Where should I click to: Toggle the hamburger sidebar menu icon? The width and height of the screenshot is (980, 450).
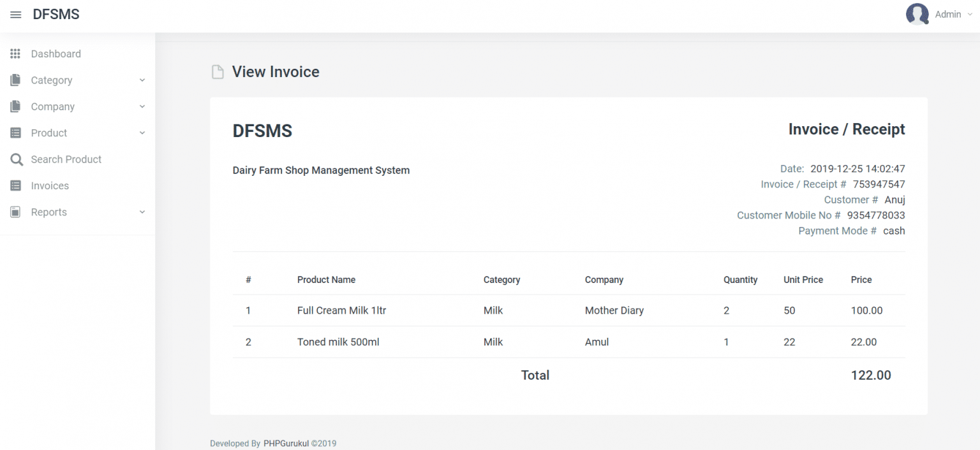(16, 15)
